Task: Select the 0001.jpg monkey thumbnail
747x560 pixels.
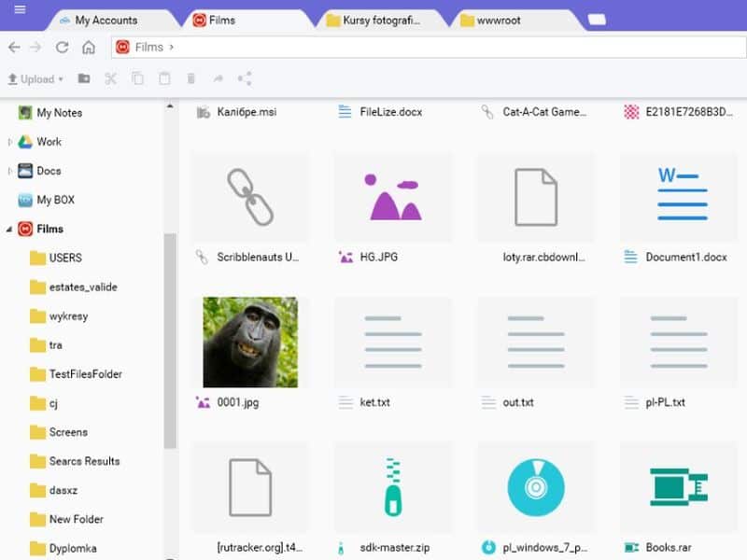Action: pyautogui.click(x=250, y=343)
